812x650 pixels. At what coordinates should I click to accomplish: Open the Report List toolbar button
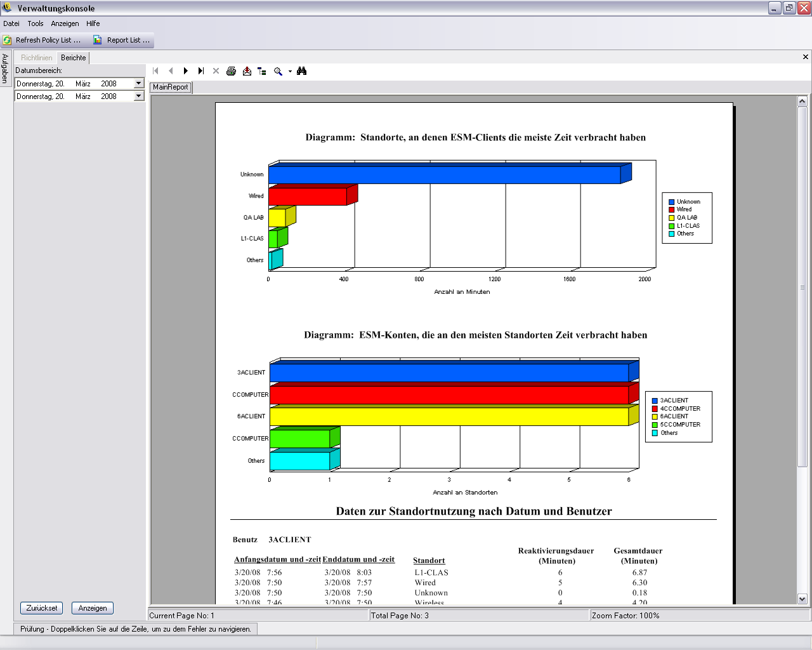click(x=122, y=40)
